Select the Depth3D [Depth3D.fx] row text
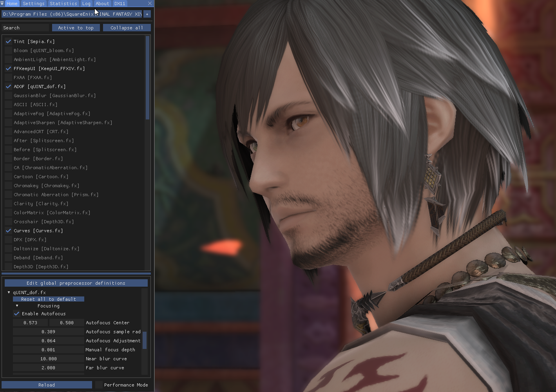 [41, 267]
